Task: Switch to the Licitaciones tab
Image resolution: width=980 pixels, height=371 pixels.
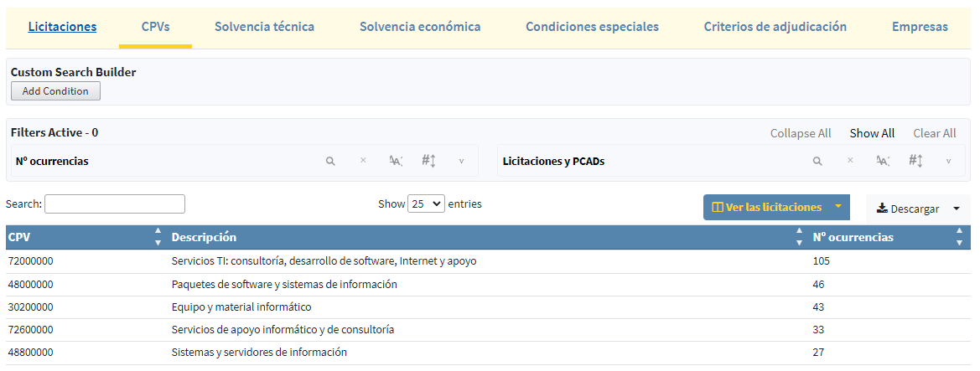Action: [x=63, y=27]
